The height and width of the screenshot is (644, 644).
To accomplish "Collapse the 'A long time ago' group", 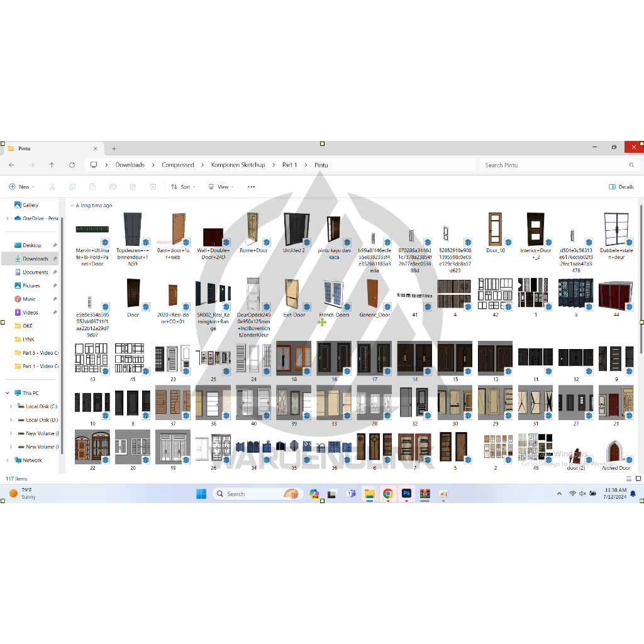I will (x=72, y=206).
